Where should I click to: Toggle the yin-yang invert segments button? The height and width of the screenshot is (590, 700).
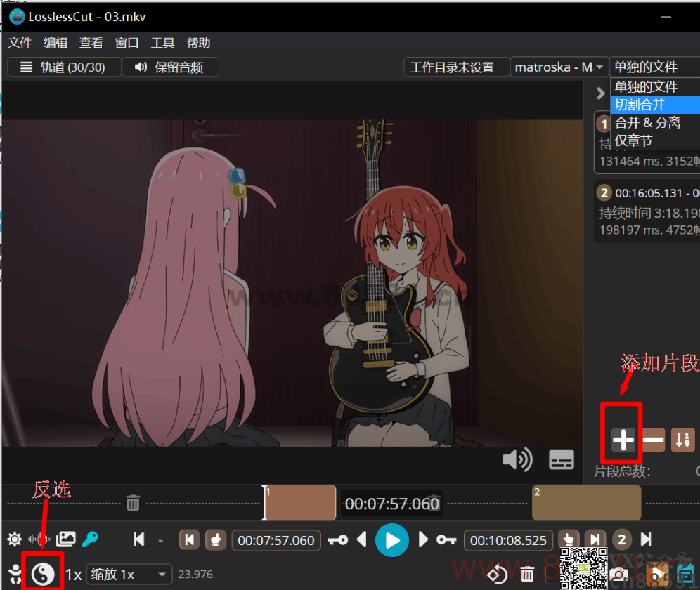pyautogui.click(x=43, y=574)
